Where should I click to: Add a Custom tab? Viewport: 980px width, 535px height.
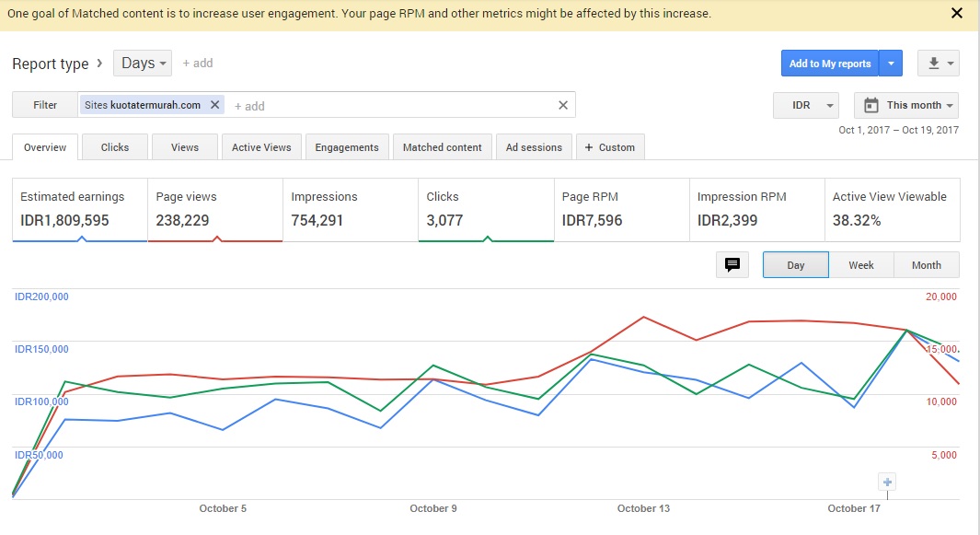point(610,147)
